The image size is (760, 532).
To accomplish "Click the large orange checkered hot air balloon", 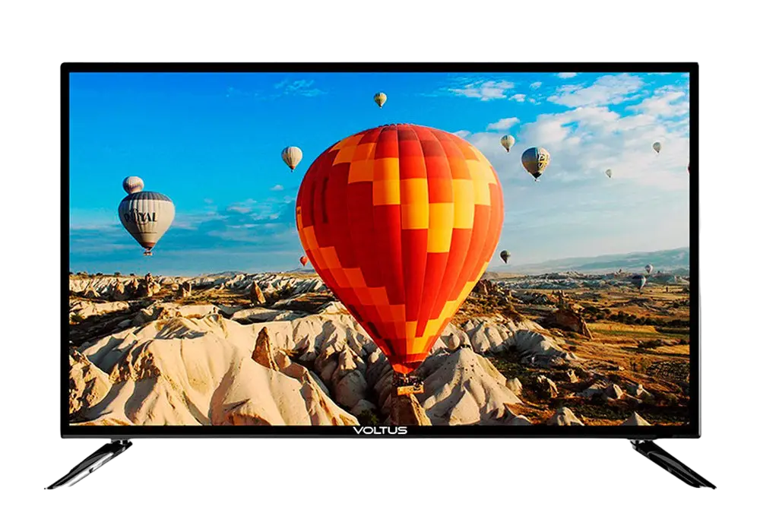I will [x=399, y=228].
